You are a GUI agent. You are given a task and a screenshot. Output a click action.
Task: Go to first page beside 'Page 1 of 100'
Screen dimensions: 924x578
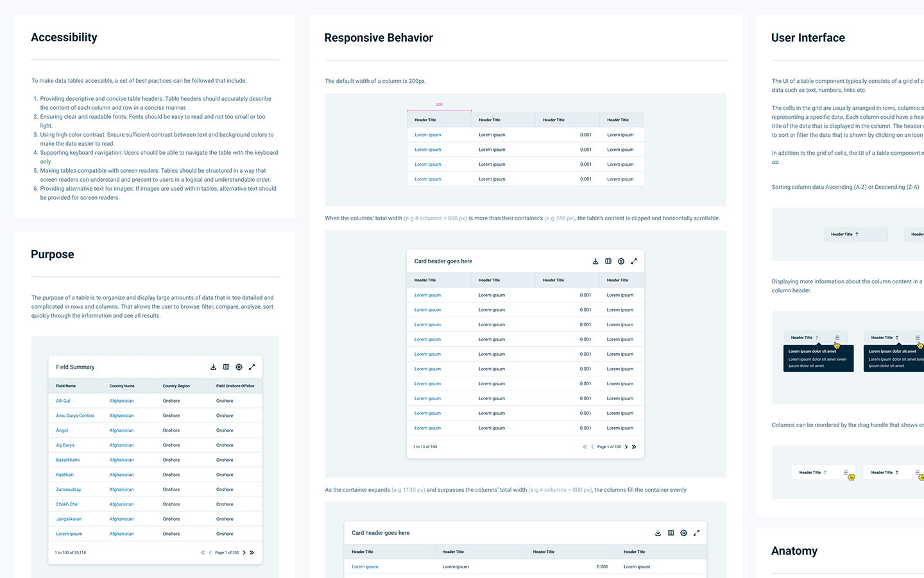(x=585, y=447)
